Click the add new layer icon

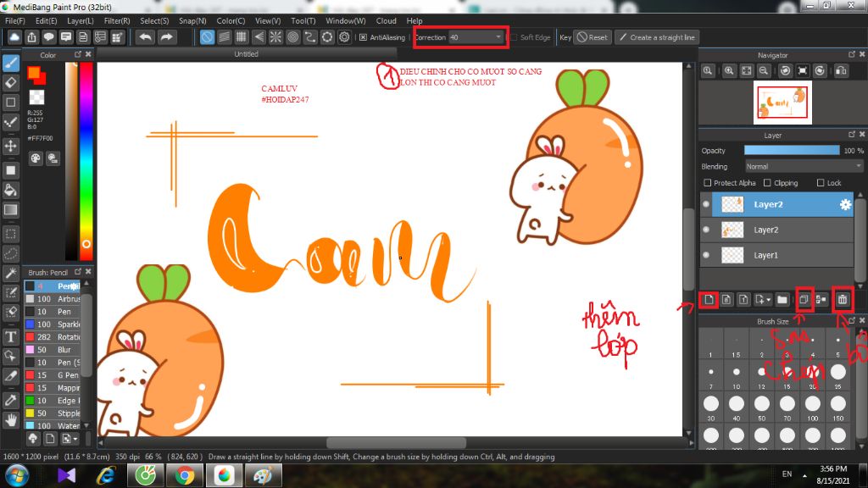coord(709,300)
